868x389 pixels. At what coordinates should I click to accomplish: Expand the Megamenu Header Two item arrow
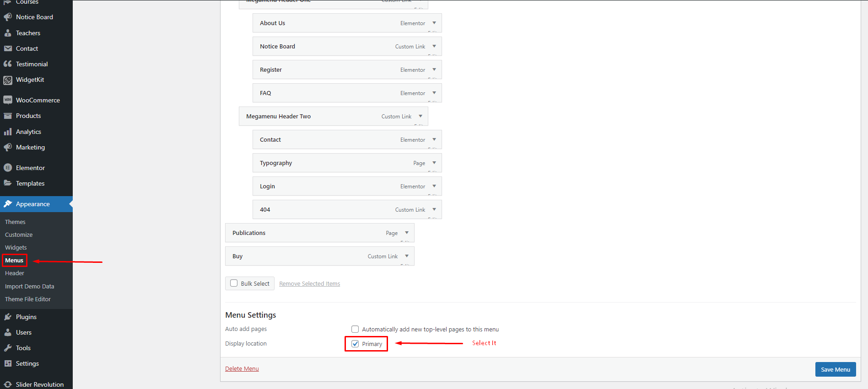[x=421, y=116]
